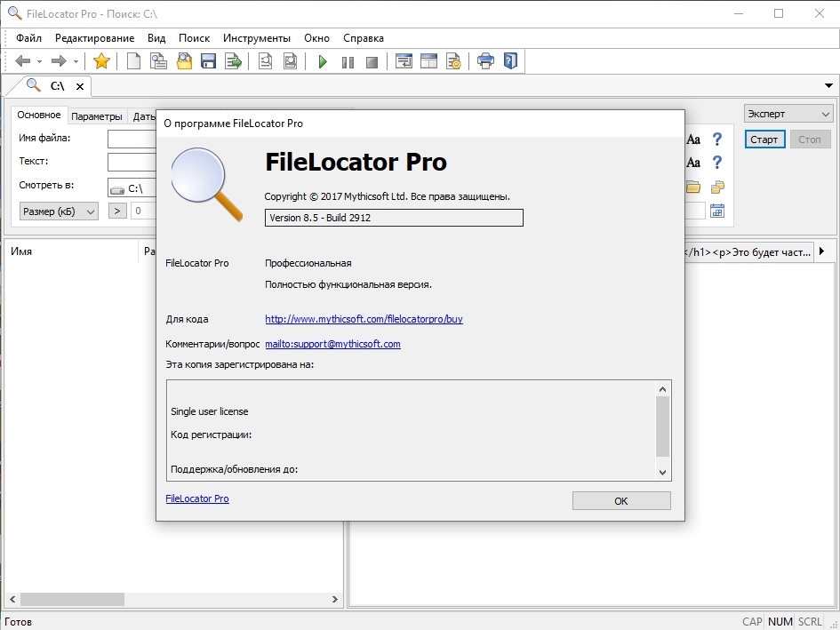The width and height of the screenshot is (840, 630).
Task: Click the Favorites star icon
Action: click(x=101, y=61)
